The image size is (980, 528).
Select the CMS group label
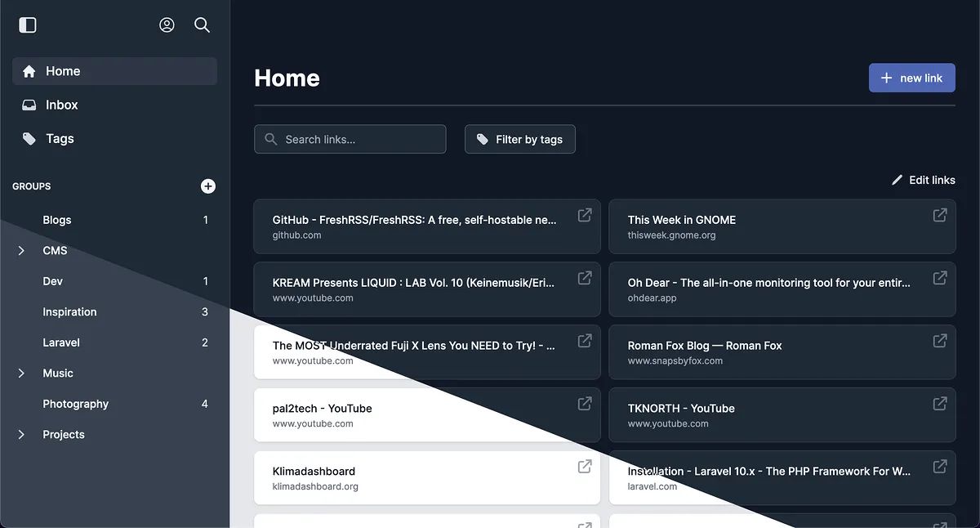(55, 251)
